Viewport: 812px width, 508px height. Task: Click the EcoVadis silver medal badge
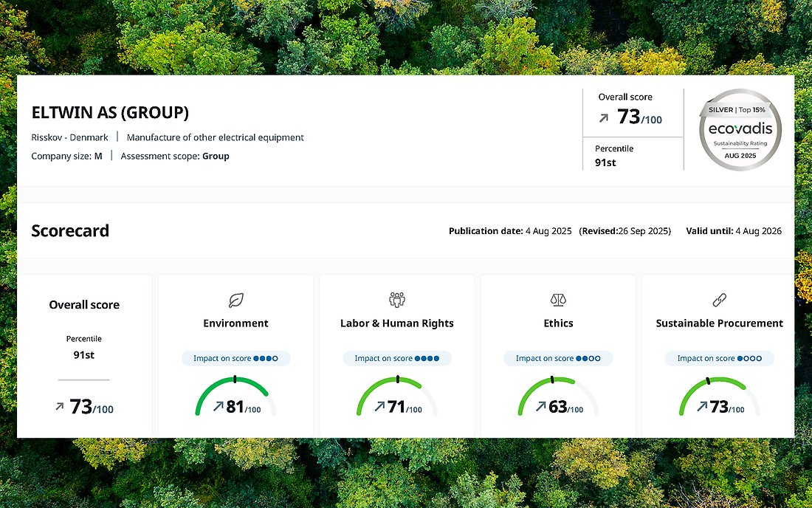[740, 129]
